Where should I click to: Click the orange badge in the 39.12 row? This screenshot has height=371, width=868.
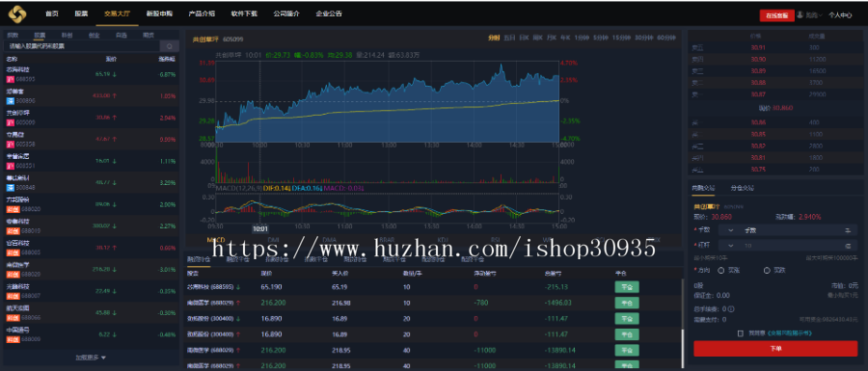tap(13, 252)
